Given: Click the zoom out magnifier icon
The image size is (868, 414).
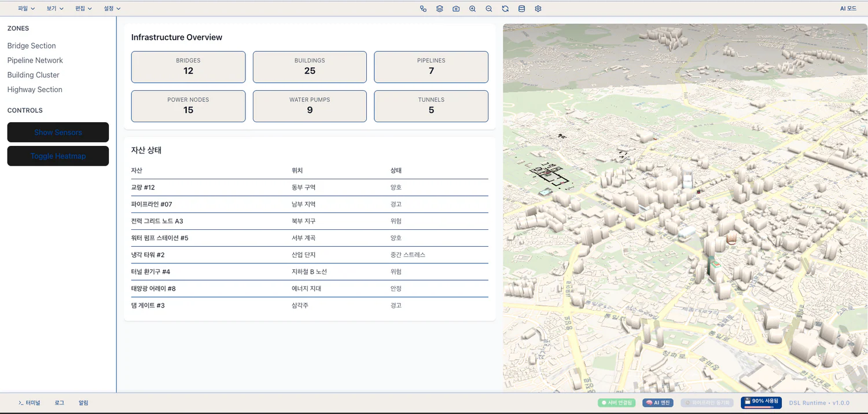Looking at the screenshot, I should tap(489, 9).
